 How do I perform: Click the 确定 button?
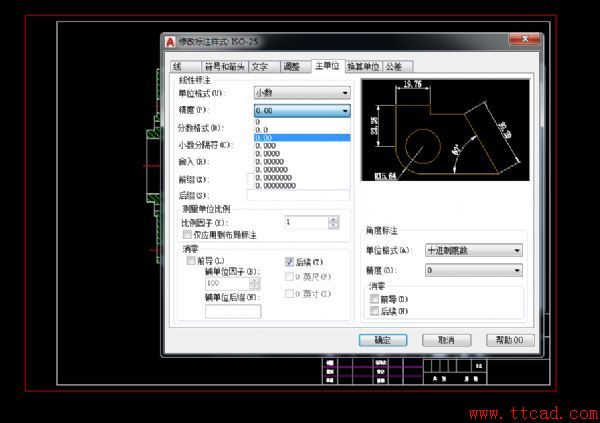(383, 340)
